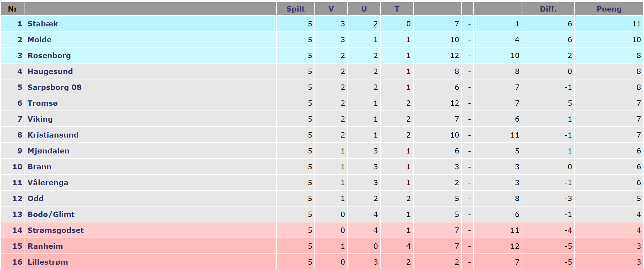Select the Nr column header
The height and width of the screenshot is (269, 644).
point(13,9)
